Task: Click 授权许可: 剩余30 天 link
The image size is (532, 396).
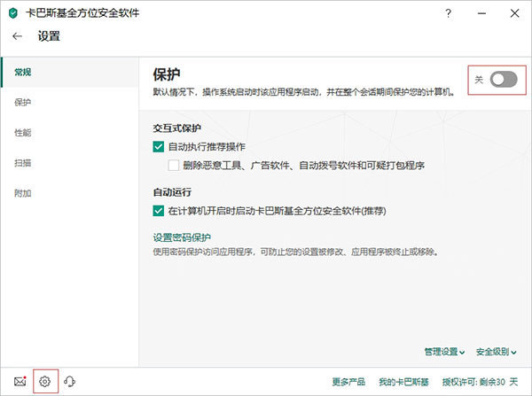Action: (x=480, y=382)
